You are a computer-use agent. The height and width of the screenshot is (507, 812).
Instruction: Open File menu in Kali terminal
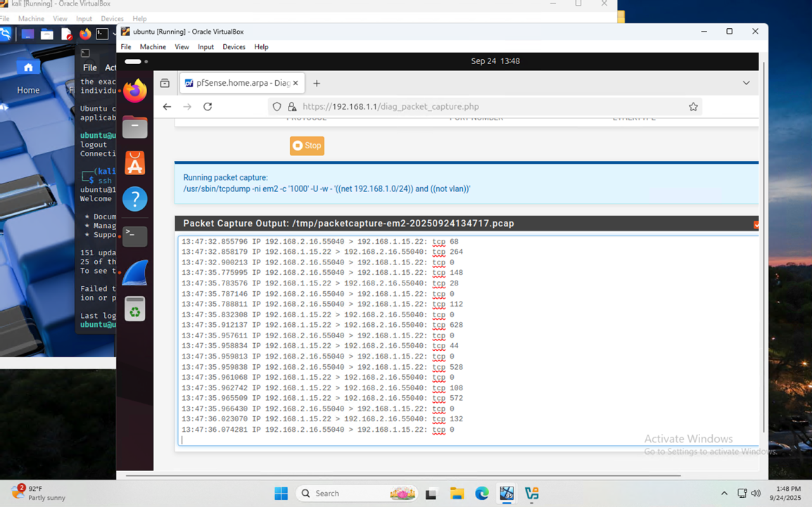coord(89,68)
